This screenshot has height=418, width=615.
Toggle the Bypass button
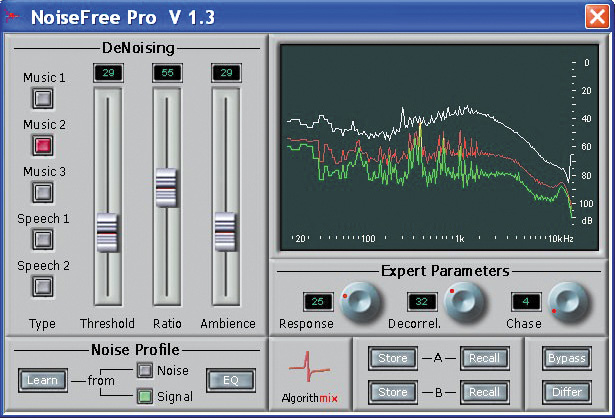[567, 358]
